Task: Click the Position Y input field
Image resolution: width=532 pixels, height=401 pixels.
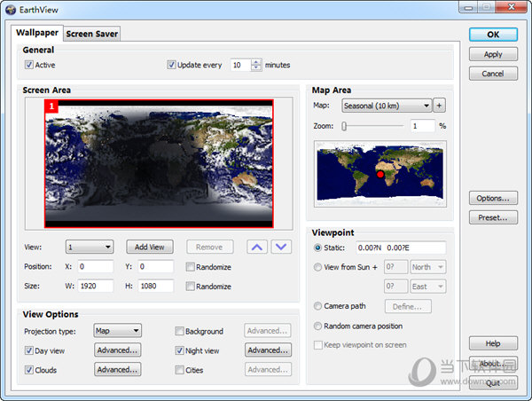Action: 156,266
